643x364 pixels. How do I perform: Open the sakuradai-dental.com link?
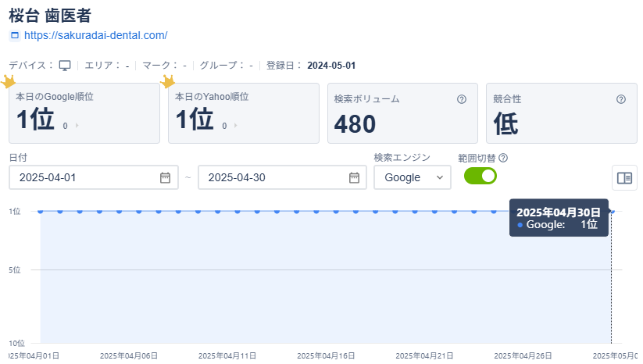95,36
